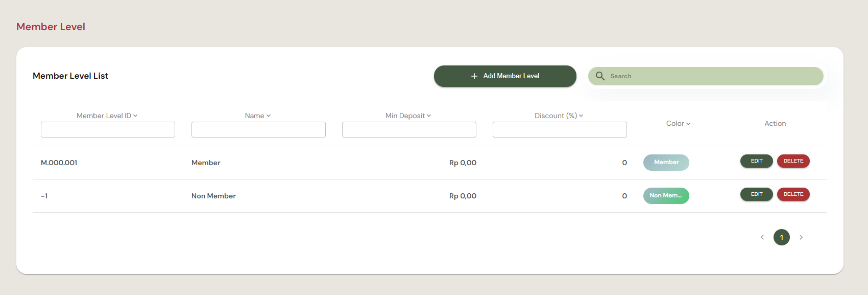Click the Non Mem... color badge
Image resolution: width=868 pixels, height=295 pixels.
[666, 196]
